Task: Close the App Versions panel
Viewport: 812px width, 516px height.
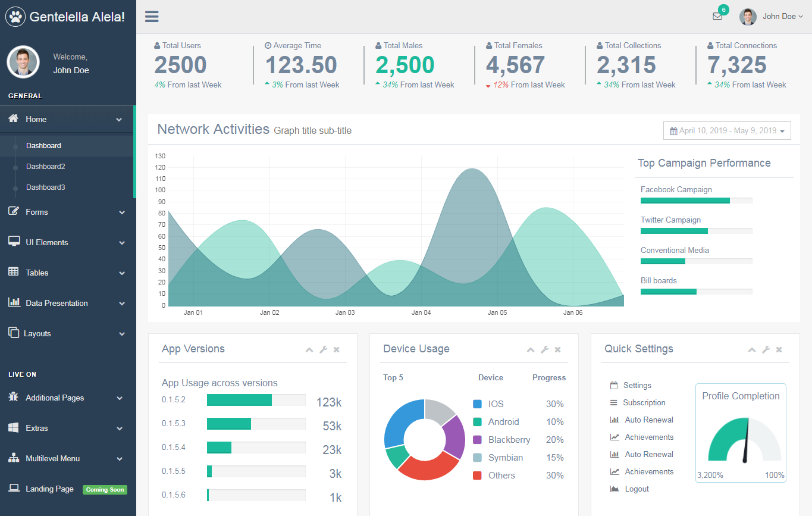Action: pos(336,350)
